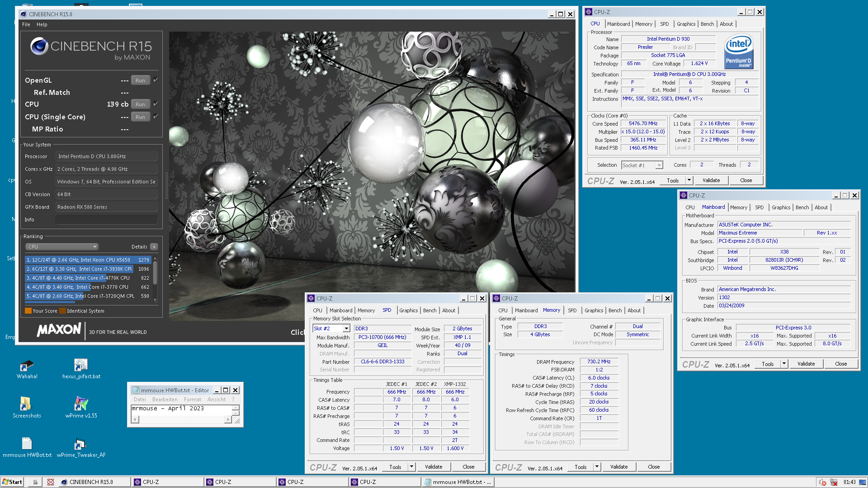The height and width of the screenshot is (488, 868).
Task: Open Notepad's Format menu
Action: [x=193, y=399]
